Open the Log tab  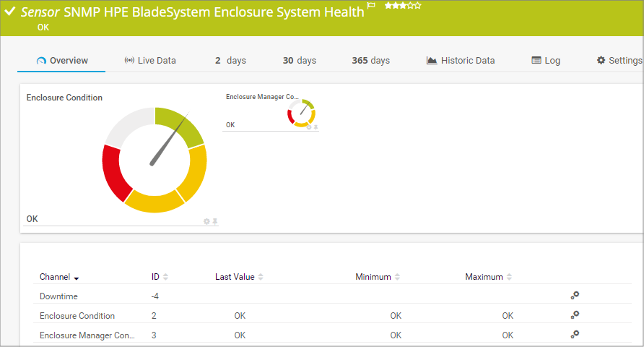tap(546, 61)
